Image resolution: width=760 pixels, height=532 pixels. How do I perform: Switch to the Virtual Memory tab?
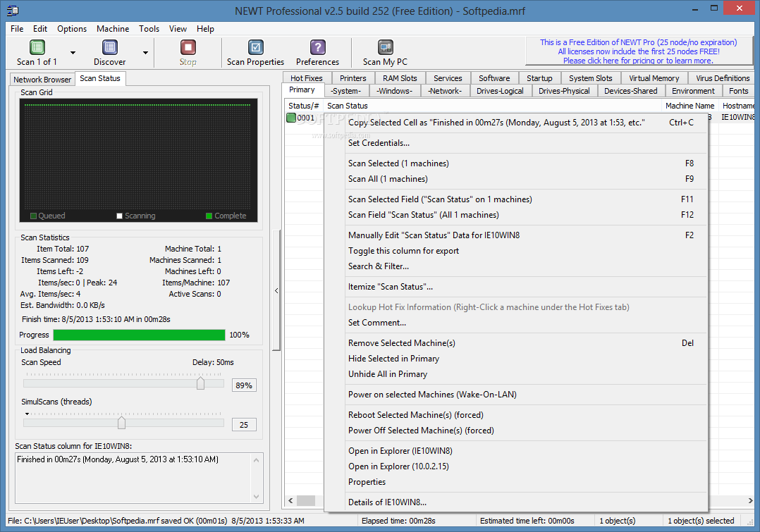click(x=654, y=78)
